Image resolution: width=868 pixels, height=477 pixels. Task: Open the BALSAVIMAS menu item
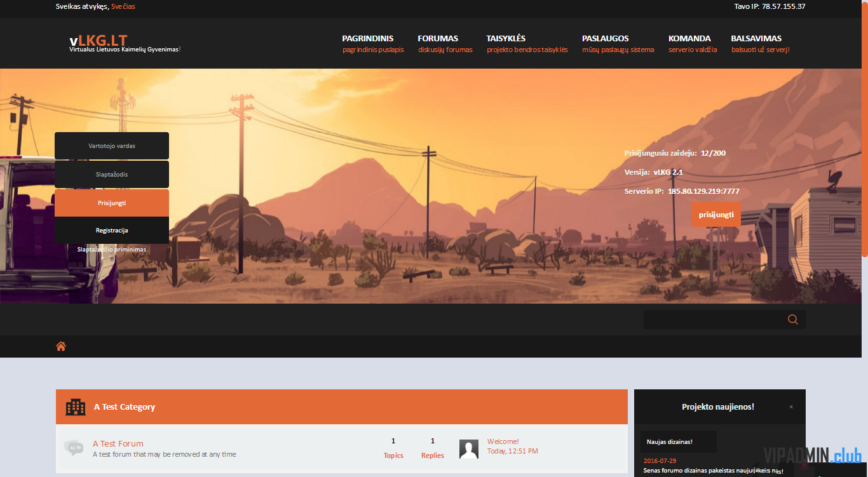pyautogui.click(x=760, y=43)
